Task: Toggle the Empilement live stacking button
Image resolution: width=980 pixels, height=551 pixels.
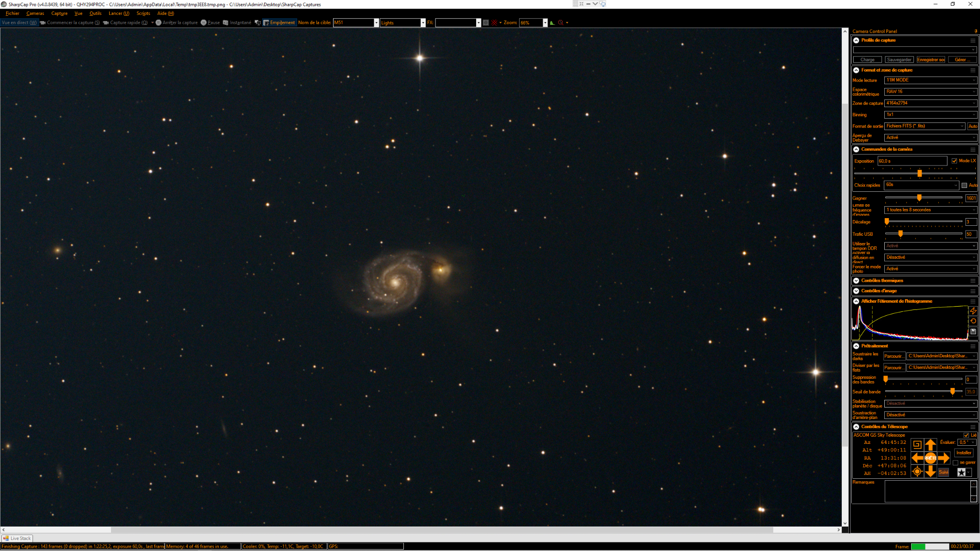Action: point(279,22)
